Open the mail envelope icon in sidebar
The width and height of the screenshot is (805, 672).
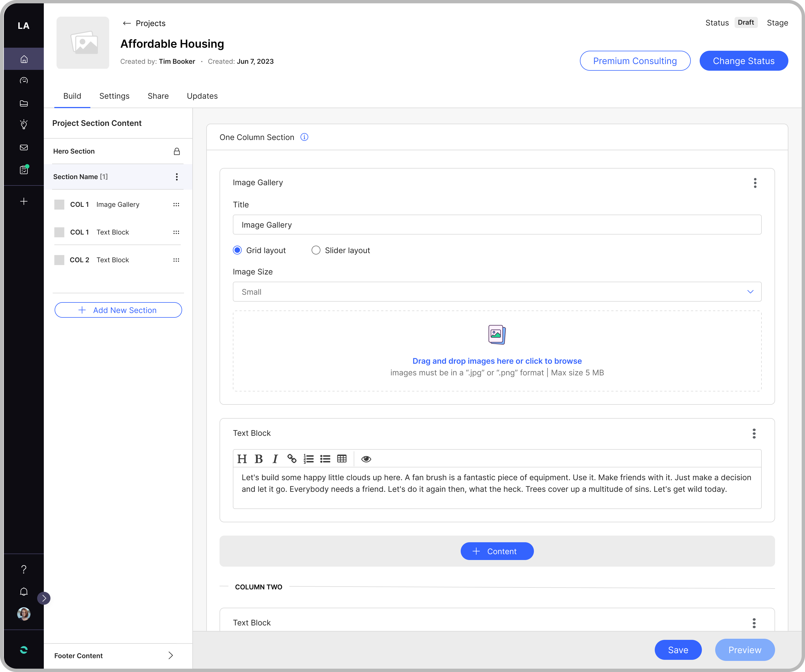24,147
